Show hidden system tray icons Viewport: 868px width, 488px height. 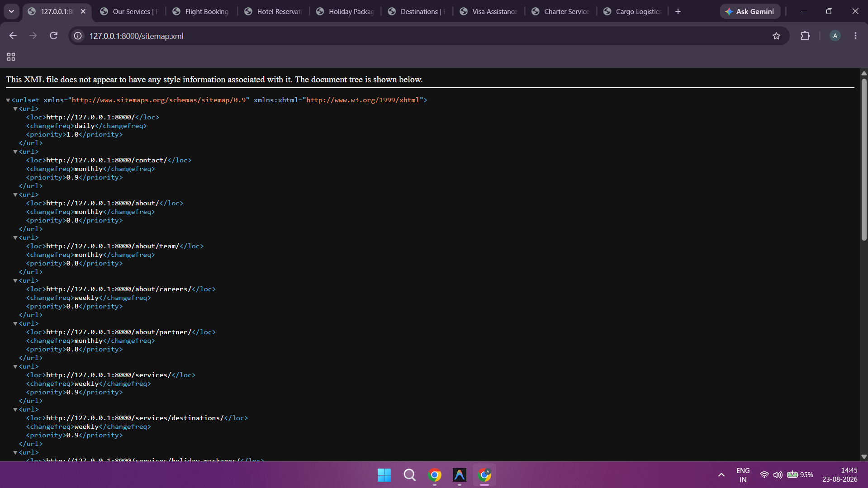721,475
